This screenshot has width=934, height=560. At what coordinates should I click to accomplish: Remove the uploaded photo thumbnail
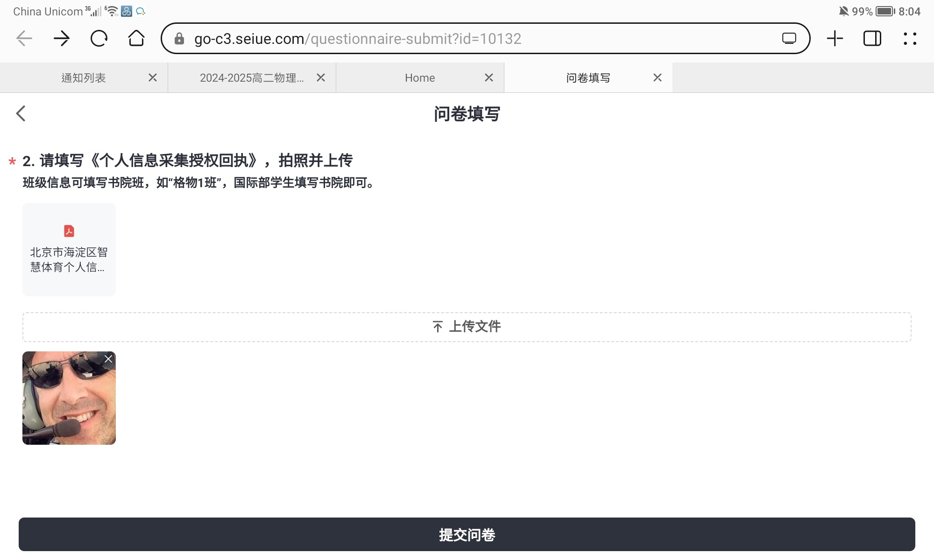(108, 359)
